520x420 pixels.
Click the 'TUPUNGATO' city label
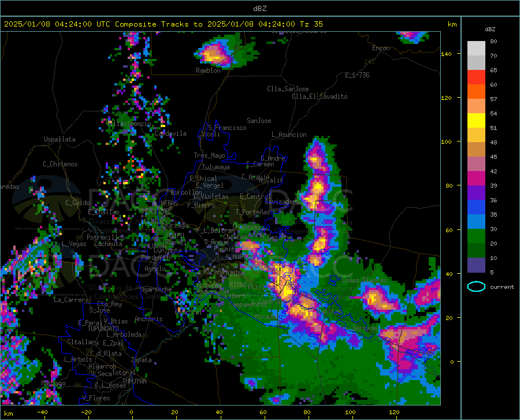tap(103, 329)
